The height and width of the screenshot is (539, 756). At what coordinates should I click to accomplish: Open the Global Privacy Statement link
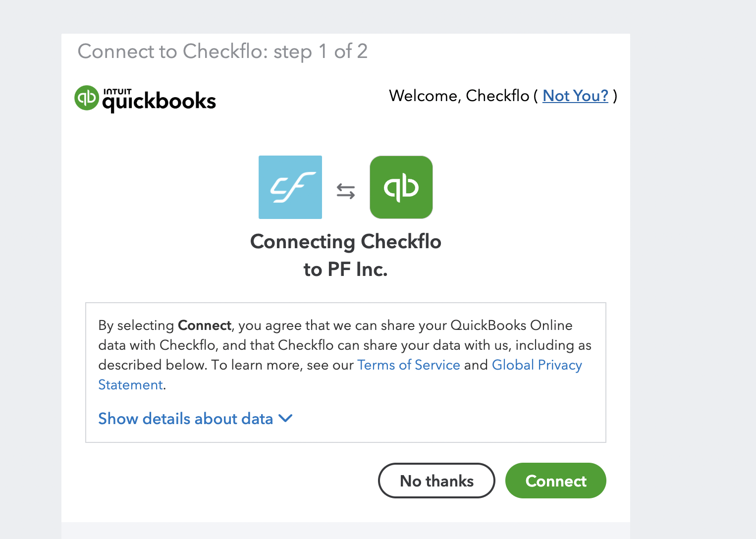[x=537, y=365]
